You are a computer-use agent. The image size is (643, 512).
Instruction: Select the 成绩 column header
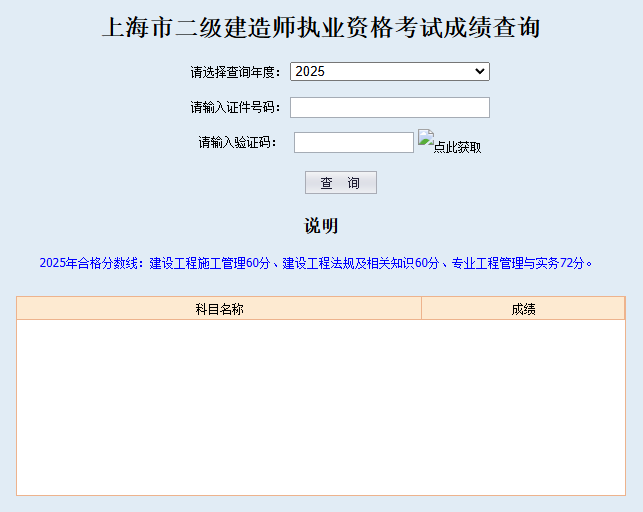click(x=523, y=309)
